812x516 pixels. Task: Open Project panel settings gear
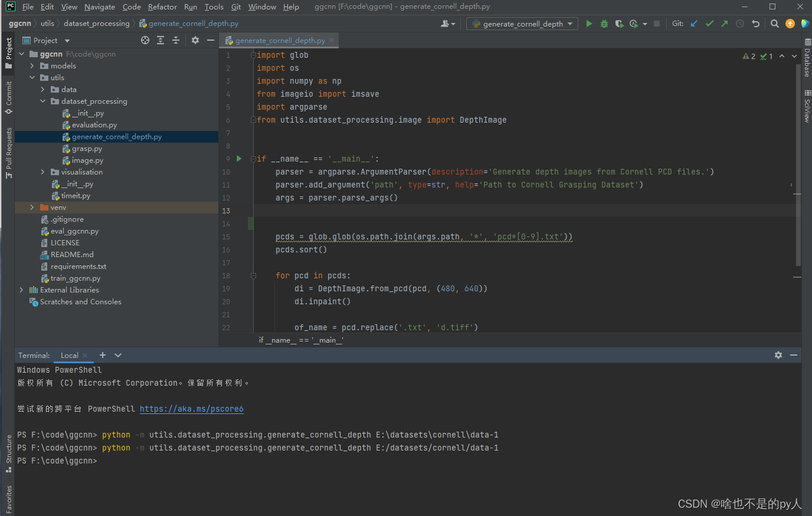pyautogui.click(x=195, y=40)
